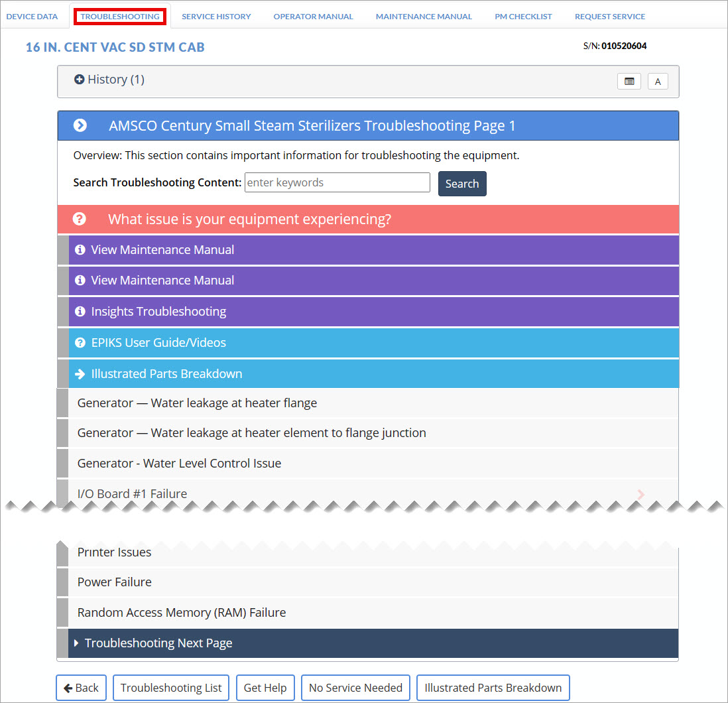Select the Troubleshooting tab
This screenshot has height=703, width=728.
(x=120, y=17)
